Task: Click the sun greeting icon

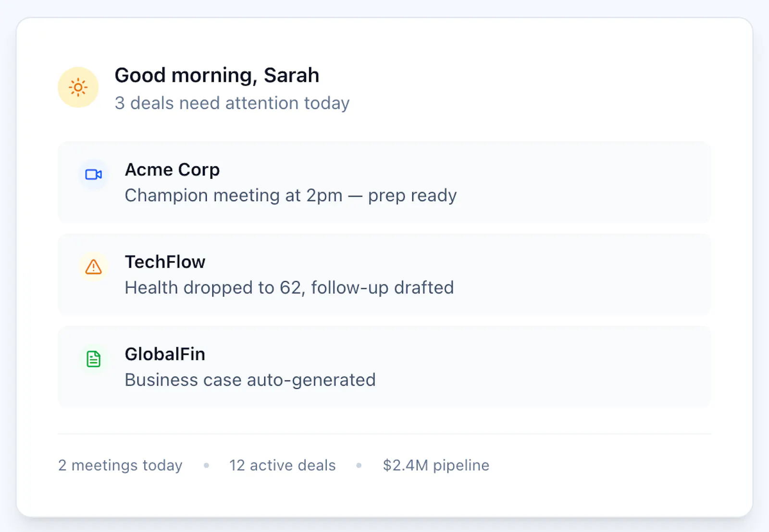Action: pos(78,87)
